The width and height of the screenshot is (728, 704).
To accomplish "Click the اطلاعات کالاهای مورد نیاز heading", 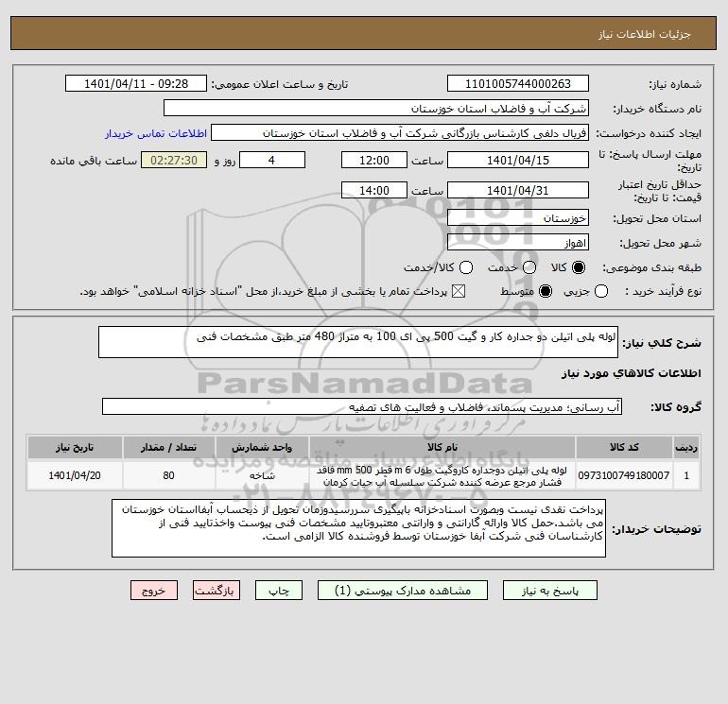I will (631, 373).
